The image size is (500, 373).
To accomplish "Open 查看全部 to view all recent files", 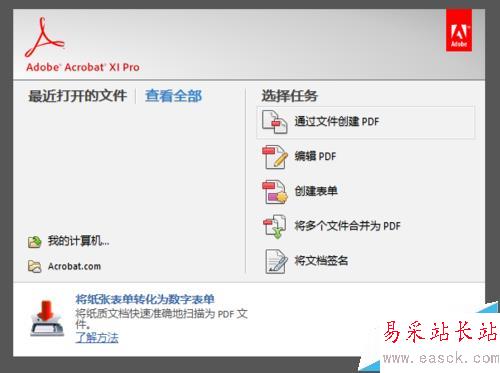I will pos(173,96).
